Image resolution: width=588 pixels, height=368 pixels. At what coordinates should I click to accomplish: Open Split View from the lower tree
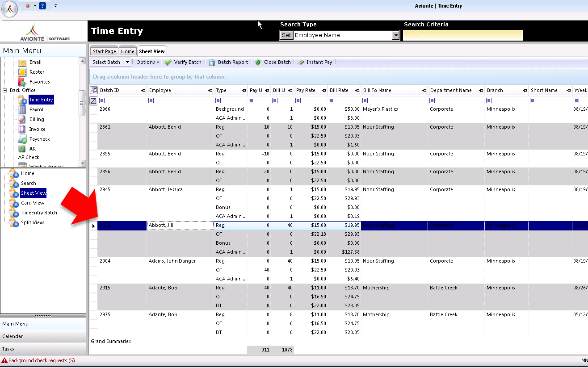click(x=32, y=222)
